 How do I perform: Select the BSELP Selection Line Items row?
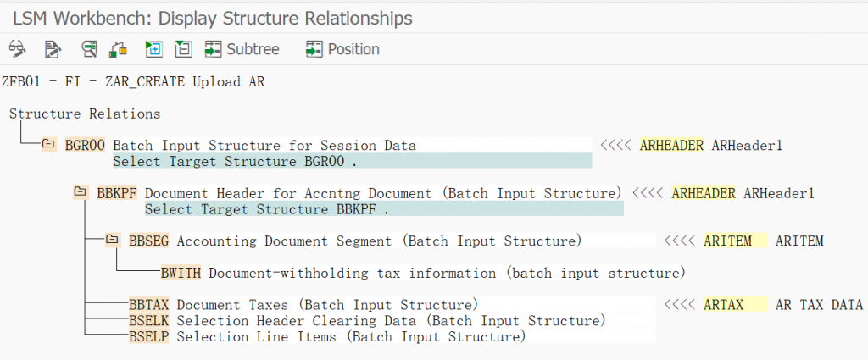148,337
